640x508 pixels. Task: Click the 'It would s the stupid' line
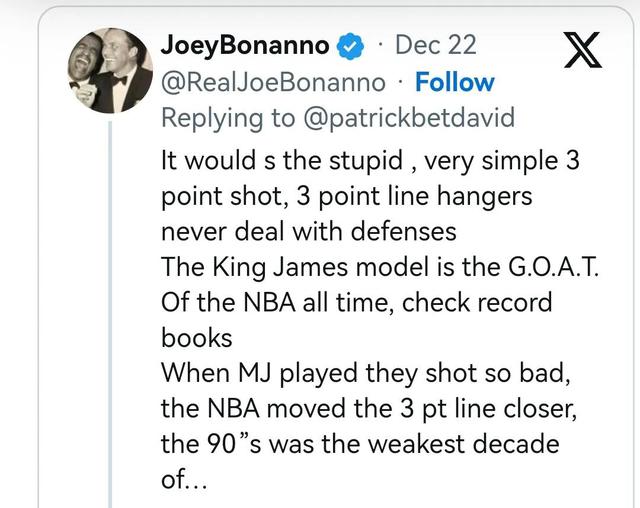(x=370, y=160)
